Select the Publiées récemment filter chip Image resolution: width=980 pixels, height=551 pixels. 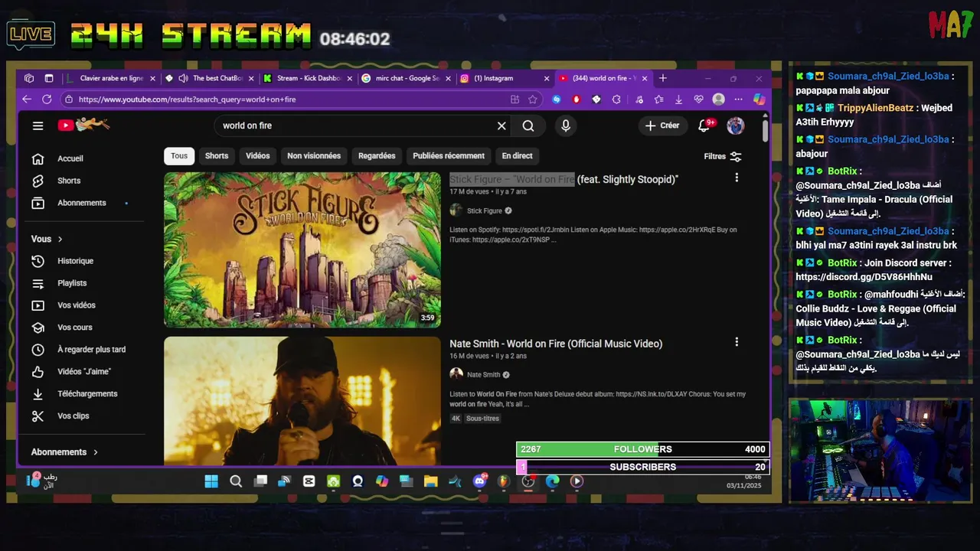(449, 156)
